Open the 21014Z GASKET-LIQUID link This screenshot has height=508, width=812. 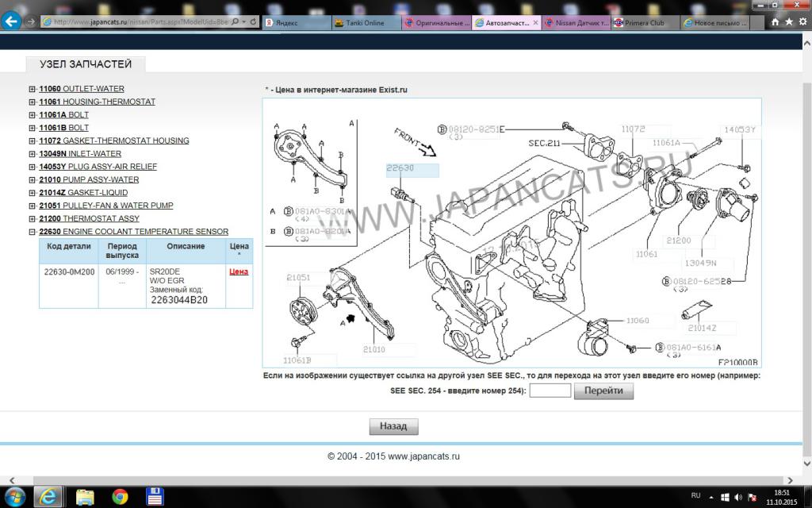[x=82, y=192]
